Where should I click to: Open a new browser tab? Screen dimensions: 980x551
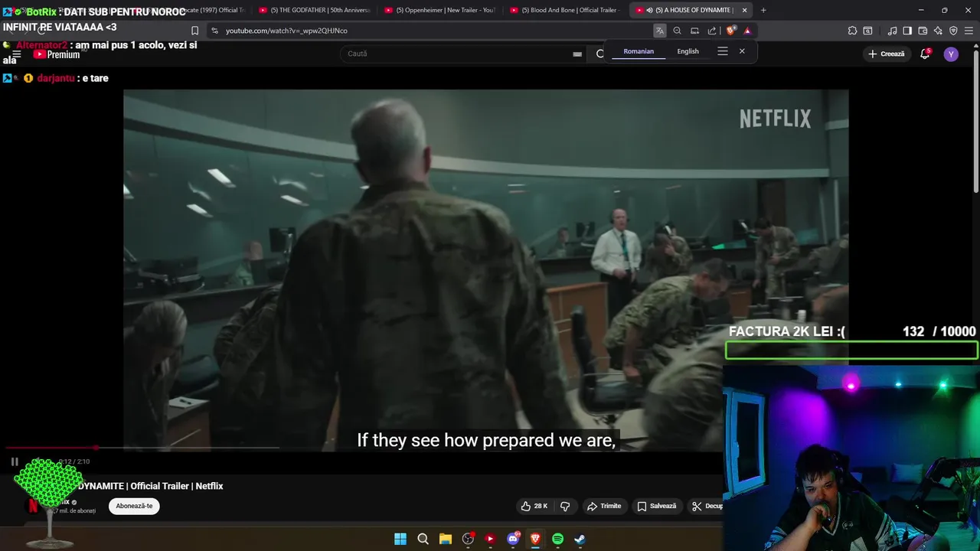[x=763, y=10]
